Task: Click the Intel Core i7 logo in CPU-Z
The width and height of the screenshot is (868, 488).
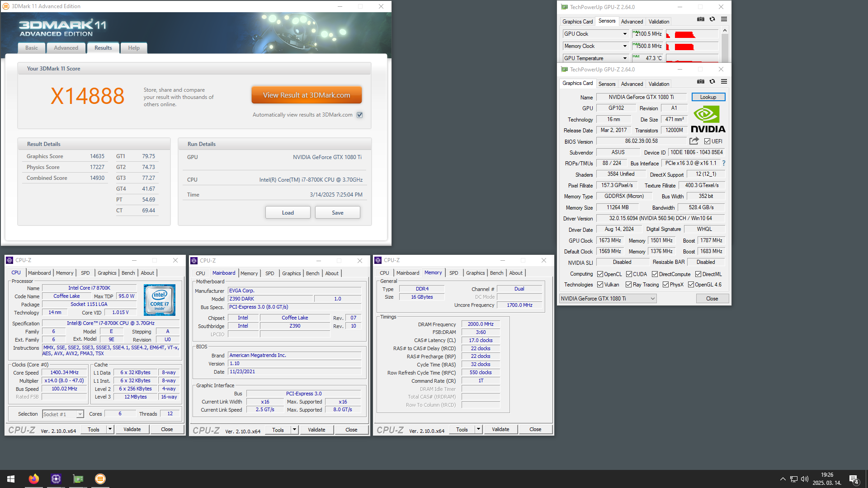Action: coord(160,300)
